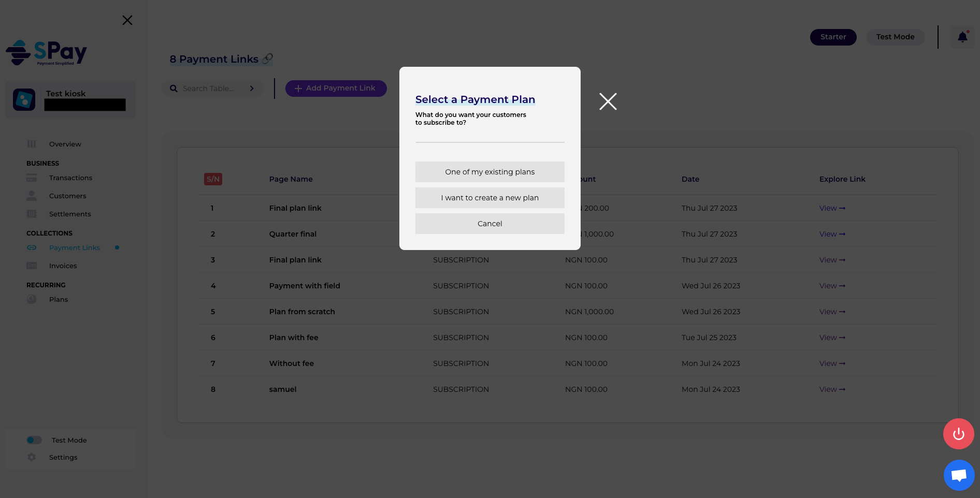980x498 pixels.
Task: Click the link icon beside 8 Payment Links
Action: [267, 58]
